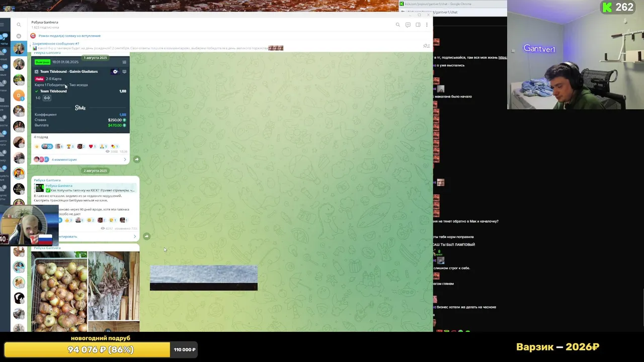Click the 1 623 подписчика subscriber count

click(x=45, y=28)
